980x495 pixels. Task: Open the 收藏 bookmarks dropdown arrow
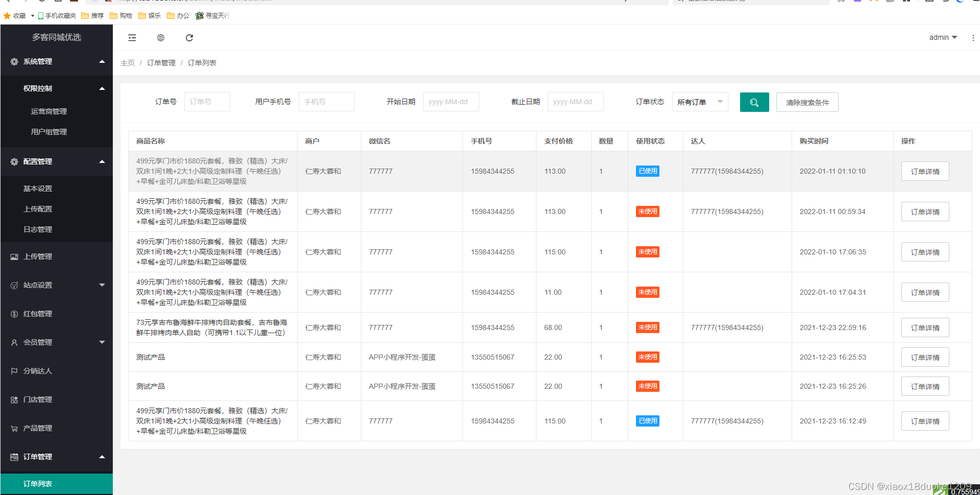tap(33, 16)
